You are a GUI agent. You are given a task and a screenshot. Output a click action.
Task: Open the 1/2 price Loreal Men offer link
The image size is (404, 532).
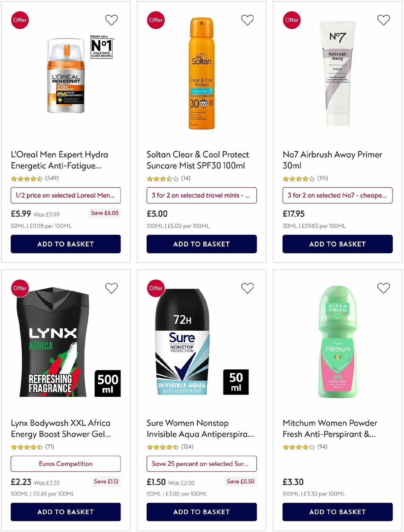point(66,195)
